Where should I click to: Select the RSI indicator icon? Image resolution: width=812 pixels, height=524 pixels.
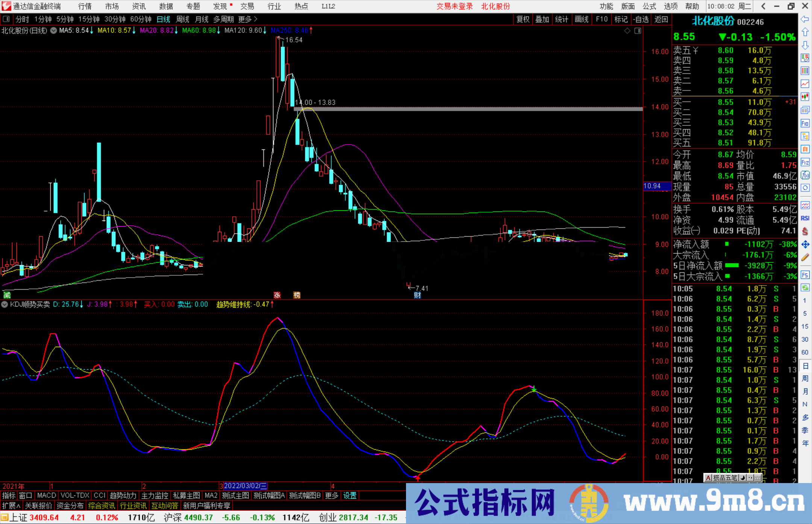point(805,218)
